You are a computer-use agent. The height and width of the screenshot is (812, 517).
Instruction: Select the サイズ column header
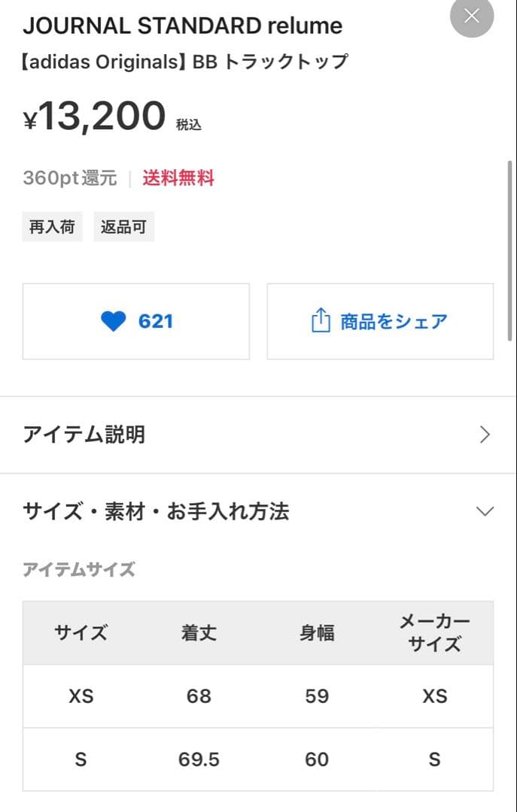tap(79, 633)
